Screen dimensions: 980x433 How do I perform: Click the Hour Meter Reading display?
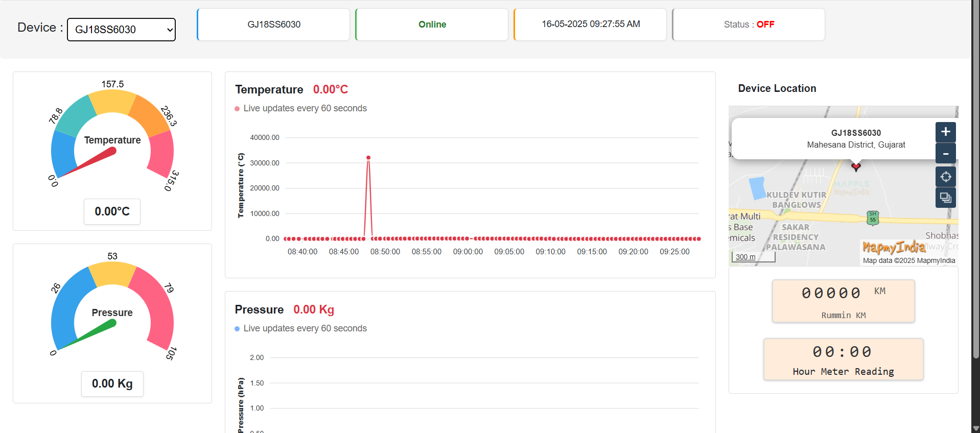click(x=843, y=359)
